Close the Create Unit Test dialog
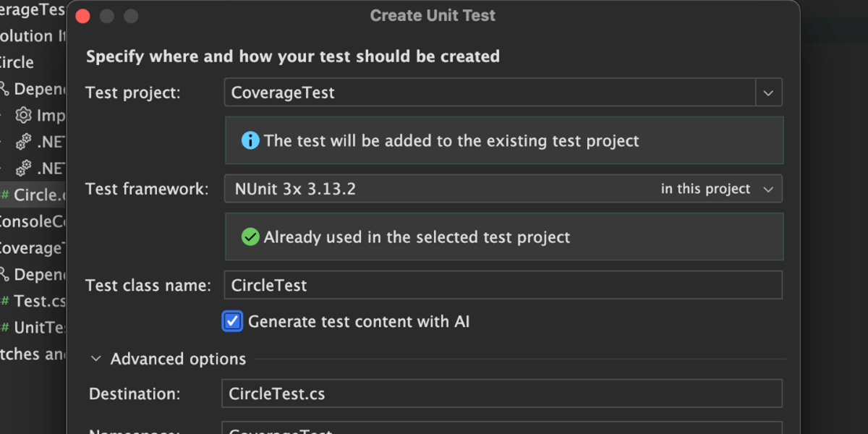 (x=82, y=16)
